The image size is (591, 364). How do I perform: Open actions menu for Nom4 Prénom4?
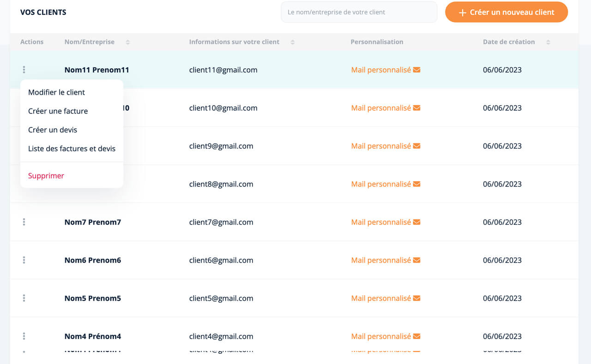24,336
